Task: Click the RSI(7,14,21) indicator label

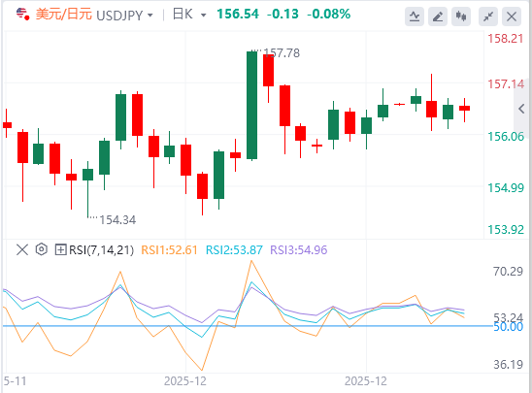Action: pos(101,250)
